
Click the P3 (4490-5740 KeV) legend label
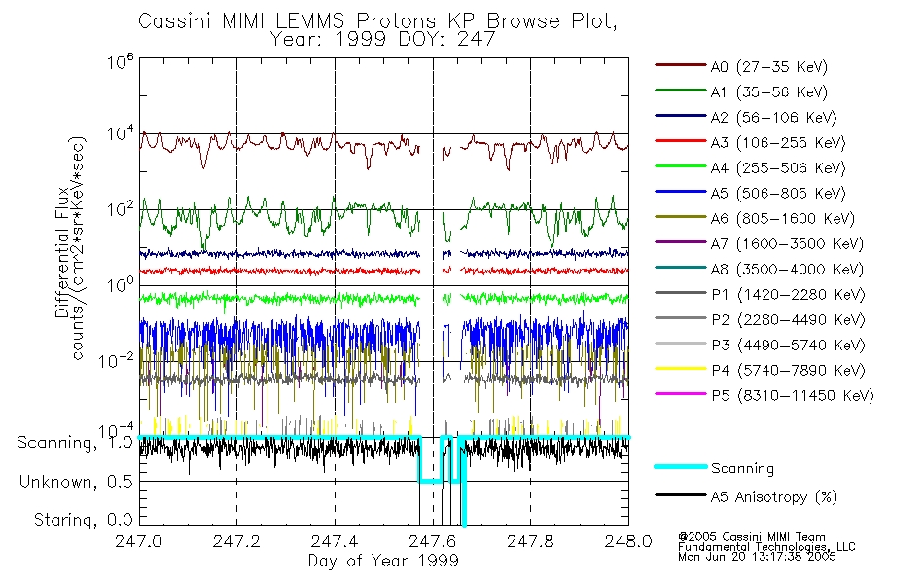point(788,346)
